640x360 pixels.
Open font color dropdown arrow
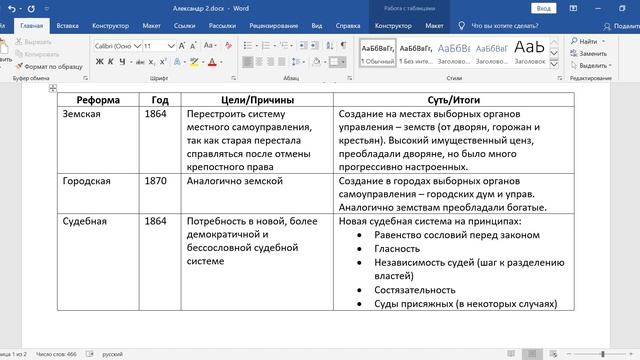pyautogui.click(x=221, y=62)
